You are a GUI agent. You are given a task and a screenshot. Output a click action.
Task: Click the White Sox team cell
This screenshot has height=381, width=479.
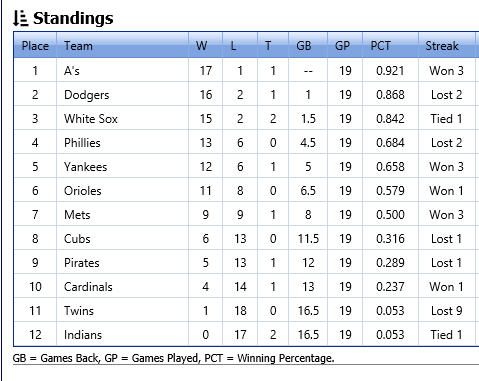tap(123, 119)
